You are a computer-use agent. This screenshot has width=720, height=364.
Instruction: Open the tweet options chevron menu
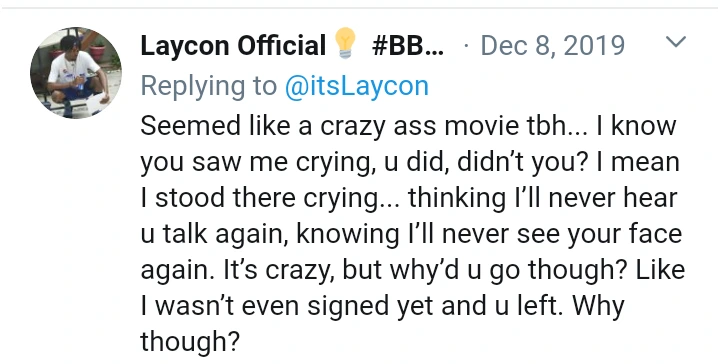[x=676, y=42]
